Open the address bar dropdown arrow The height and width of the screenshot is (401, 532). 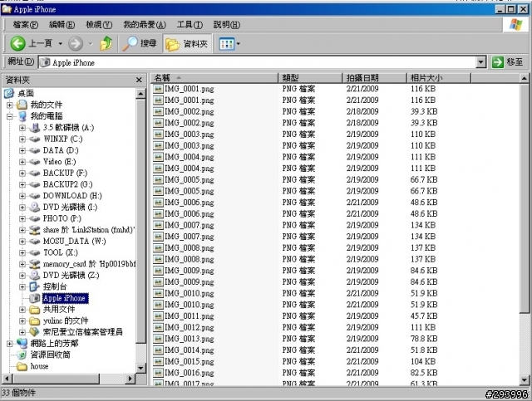pos(480,62)
